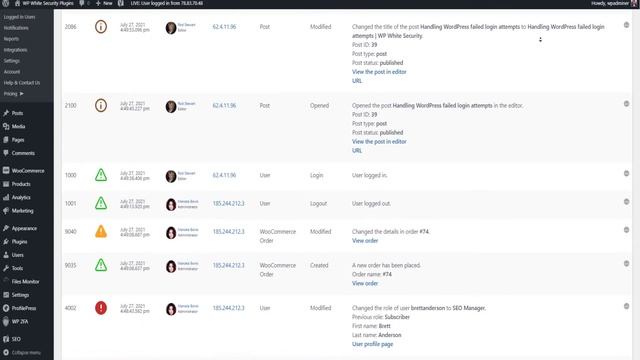
Task: Click the Analytics chart icon
Action: pyautogui.click(x=6, y=197)
